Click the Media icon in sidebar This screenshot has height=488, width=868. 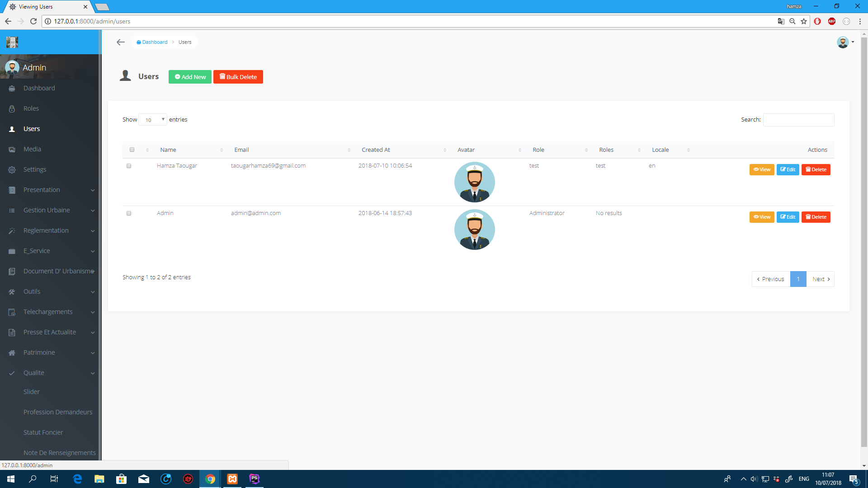click(12, 150)
